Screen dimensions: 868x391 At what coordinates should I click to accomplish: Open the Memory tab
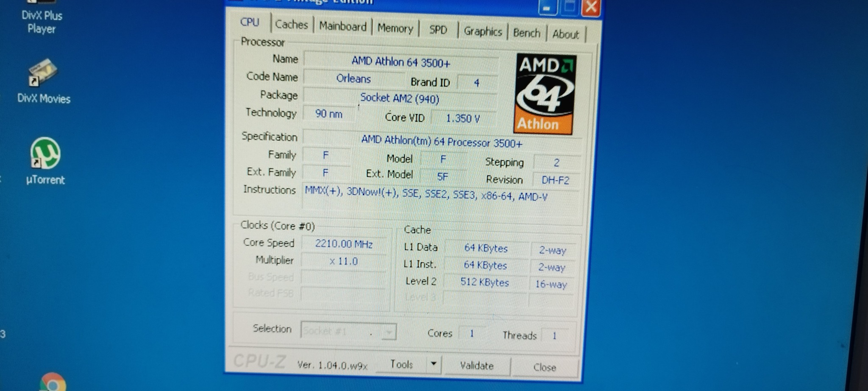pos(395,28)
